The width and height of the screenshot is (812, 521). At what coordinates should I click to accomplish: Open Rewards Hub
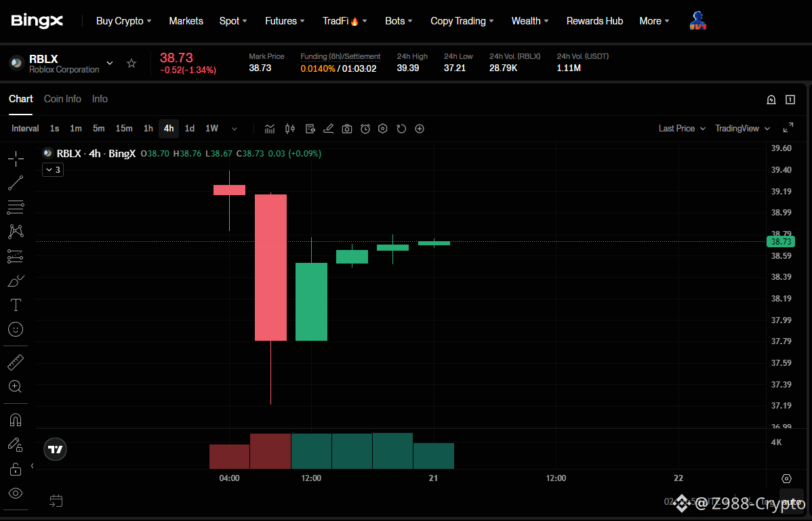(x=594, y=21)
